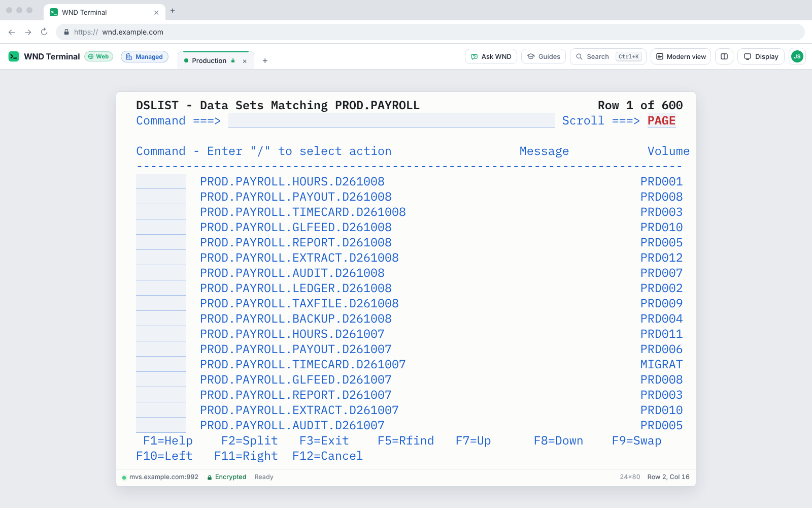The width and height of the screenshot is (812, 508).
Task: Toggle the split panel layout icon
Action: [x=724, y=56]
